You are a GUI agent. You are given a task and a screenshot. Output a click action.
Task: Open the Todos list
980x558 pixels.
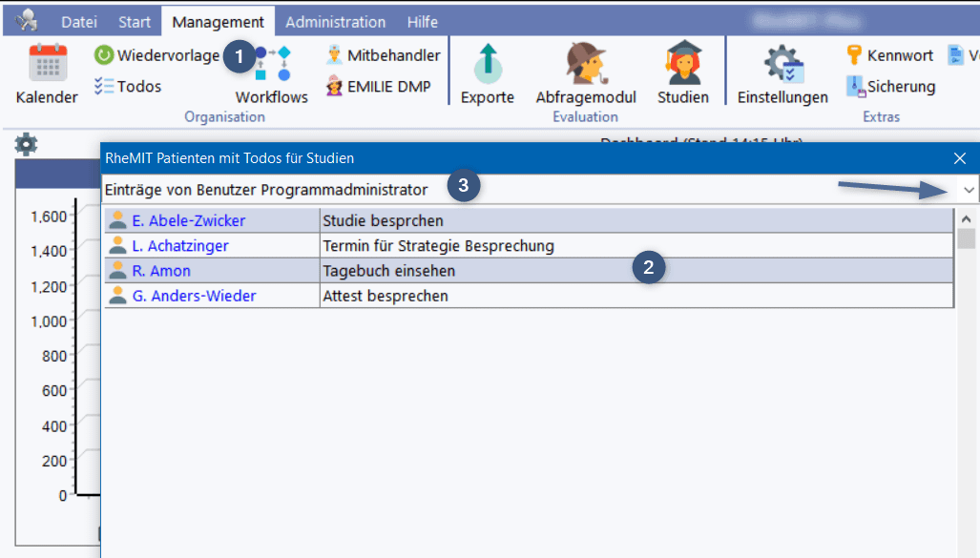click(128, 87)
